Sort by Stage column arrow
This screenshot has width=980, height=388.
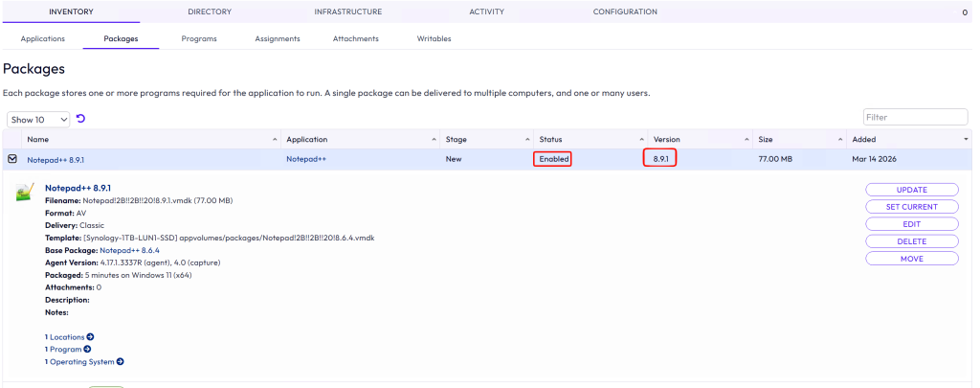pos(529,140)
